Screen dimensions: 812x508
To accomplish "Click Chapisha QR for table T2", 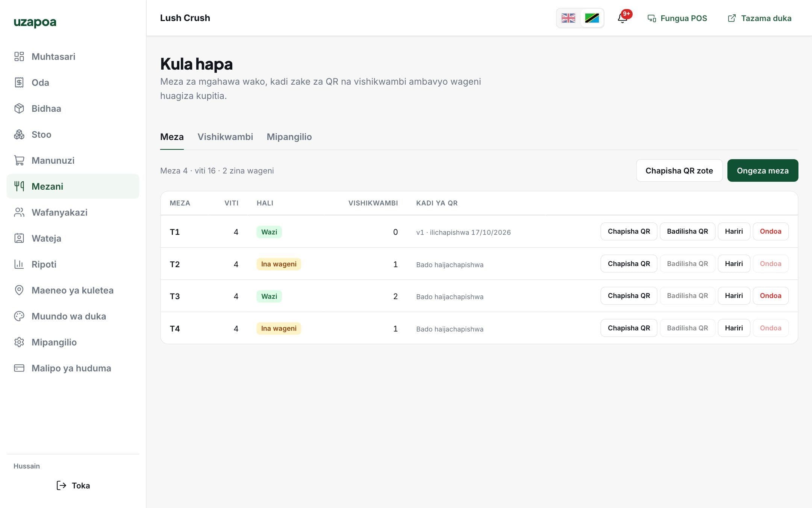I will [x=629, y=264].
